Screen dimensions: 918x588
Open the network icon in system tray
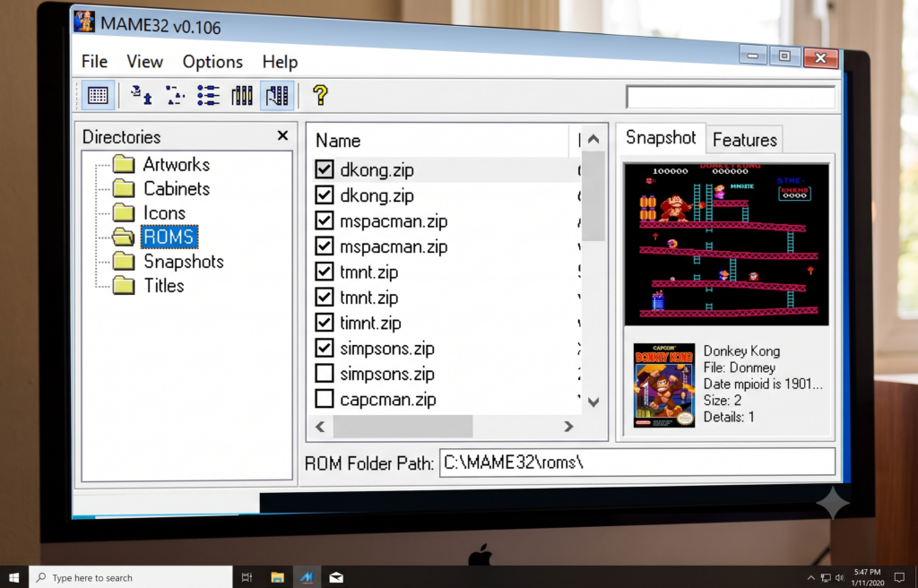point(826,578)
